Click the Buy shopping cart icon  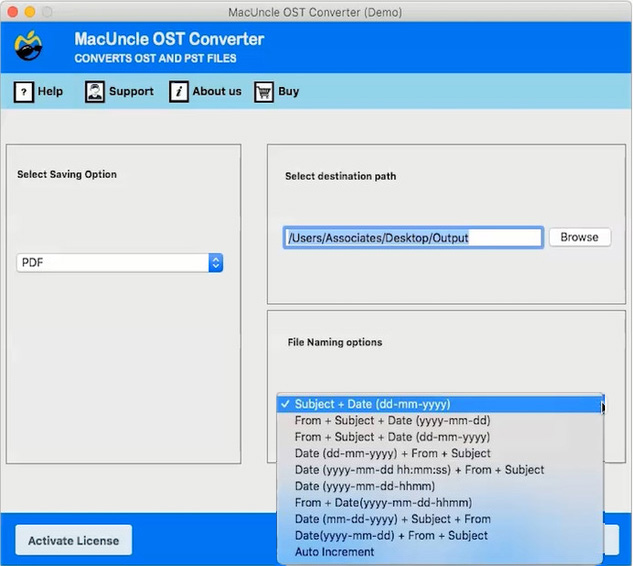264,92
